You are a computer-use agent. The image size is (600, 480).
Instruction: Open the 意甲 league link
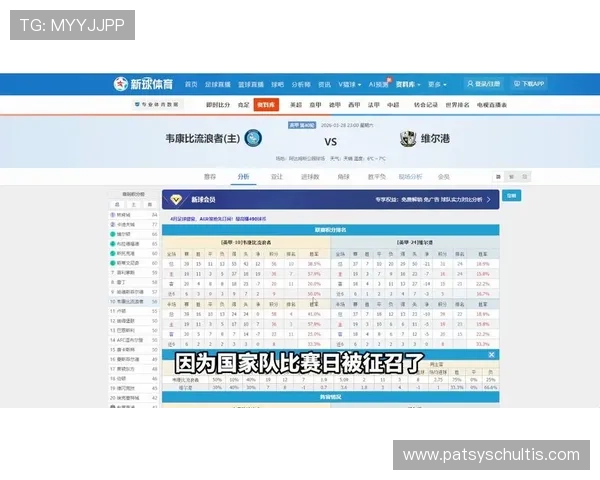point(315,104)
